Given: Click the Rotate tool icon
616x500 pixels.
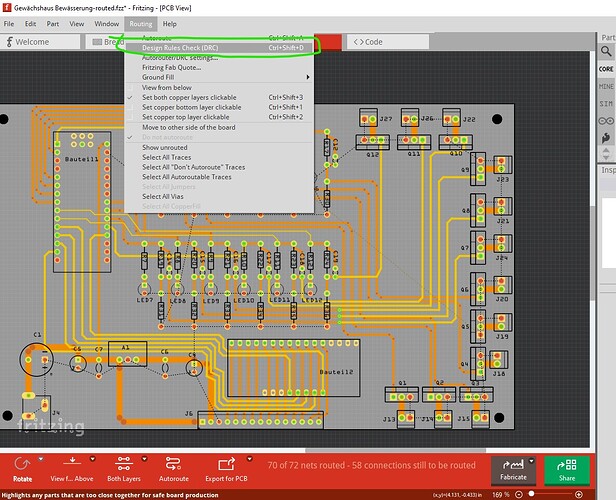Looking at the screenshot, I should point(22,464).
